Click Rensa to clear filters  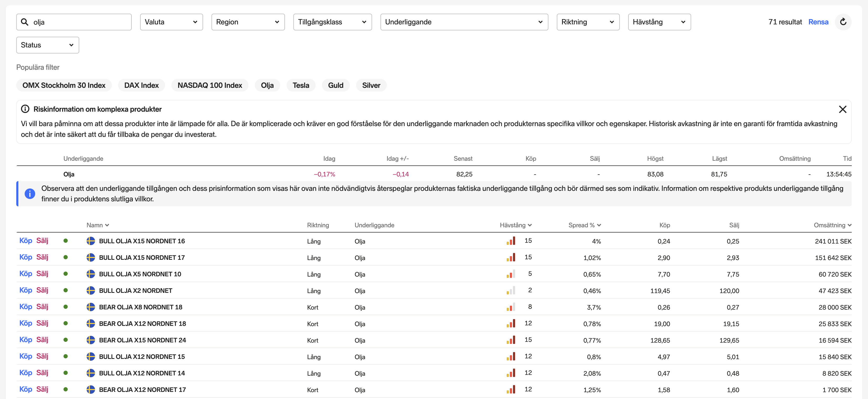click(818, 22)
